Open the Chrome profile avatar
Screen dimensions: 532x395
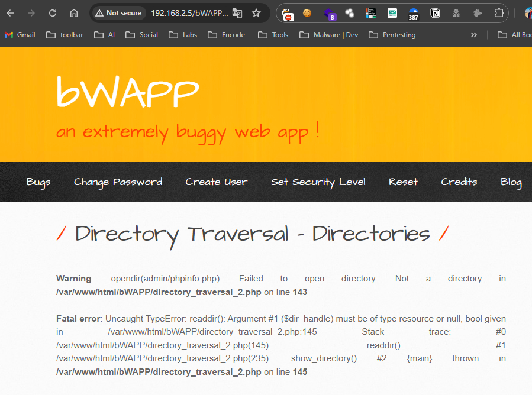point(528,13)
